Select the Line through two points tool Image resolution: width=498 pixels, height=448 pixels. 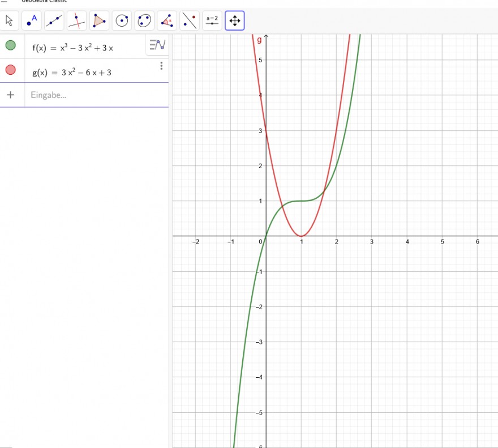[54, 20]
